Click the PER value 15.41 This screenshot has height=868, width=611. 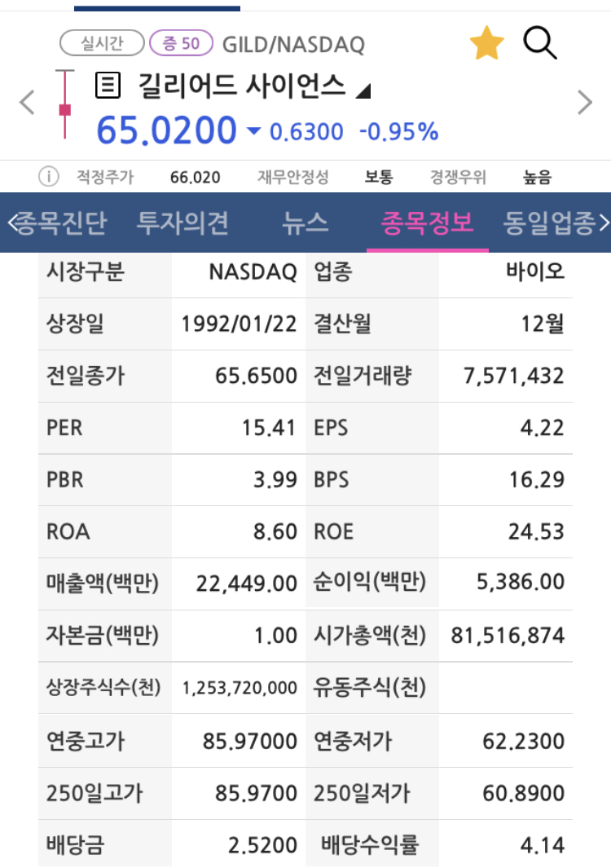[268, 428]
